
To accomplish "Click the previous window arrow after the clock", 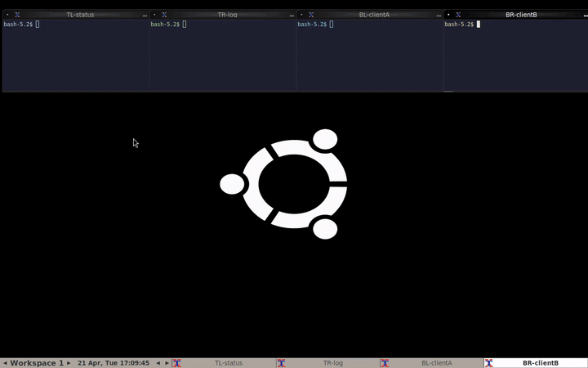I will [158, 363].
